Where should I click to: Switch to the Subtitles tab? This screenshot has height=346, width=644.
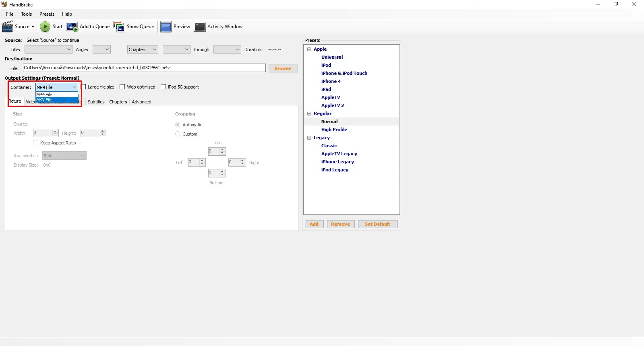click(96, 102)
